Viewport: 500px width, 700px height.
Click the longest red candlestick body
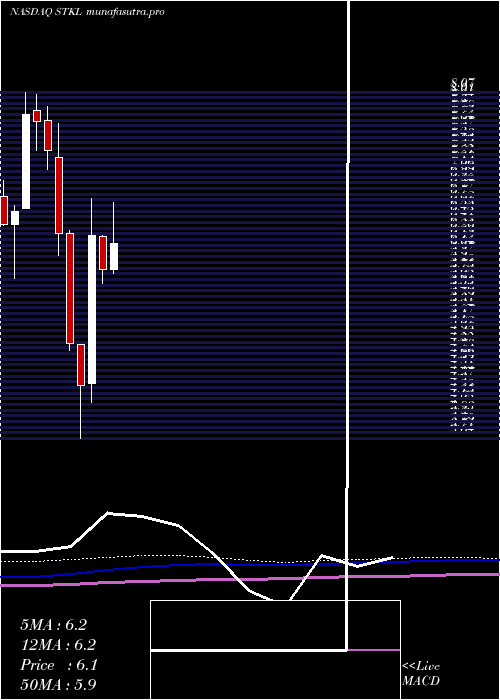point(70,288)
